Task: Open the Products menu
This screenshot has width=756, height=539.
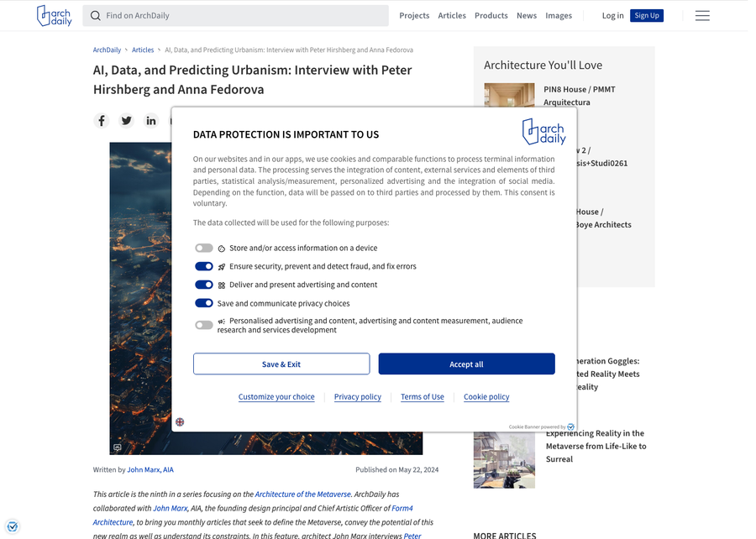Action: (491, 15)
